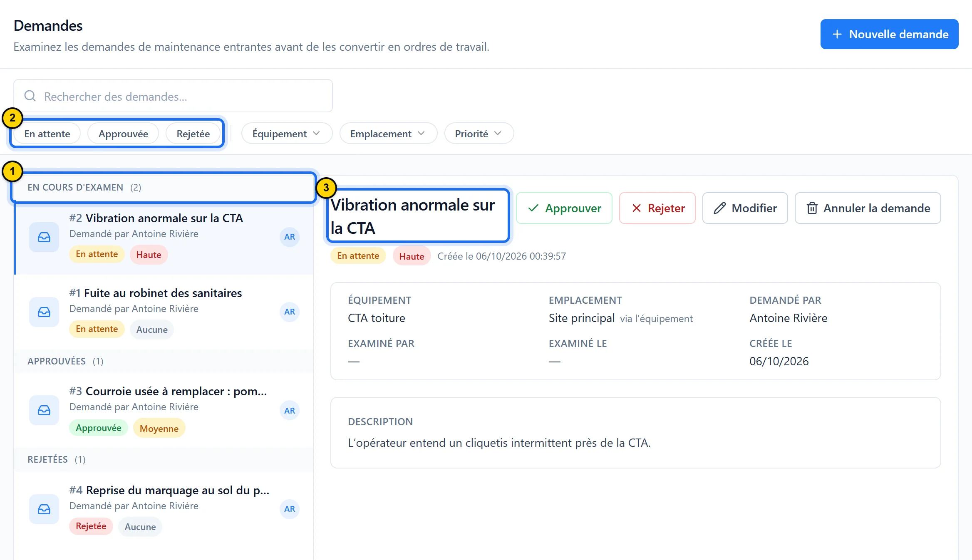
Task: Open the Emplacement filter dropdown
Action: [388, 134]
